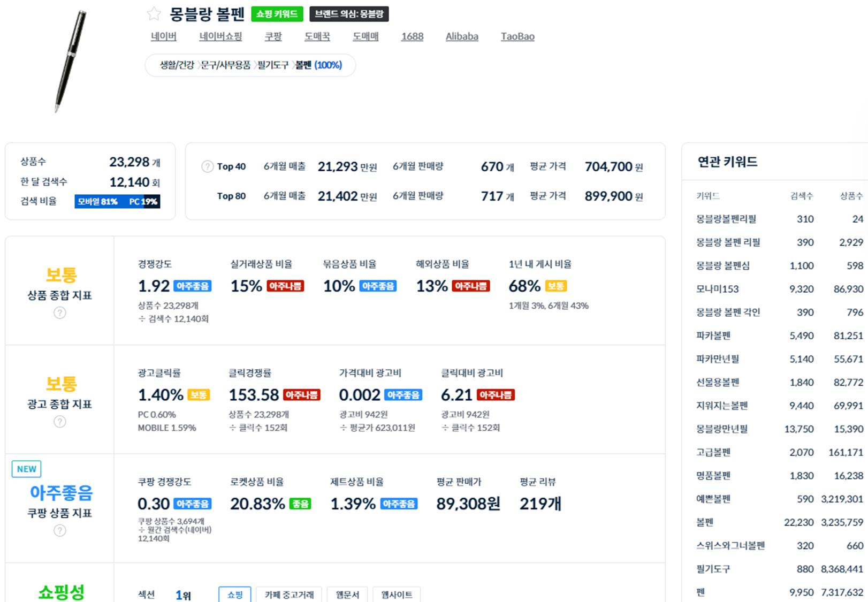The image size is (868, 602).
Task: Open the 쿠팡 link
Action: coord(273,36)
